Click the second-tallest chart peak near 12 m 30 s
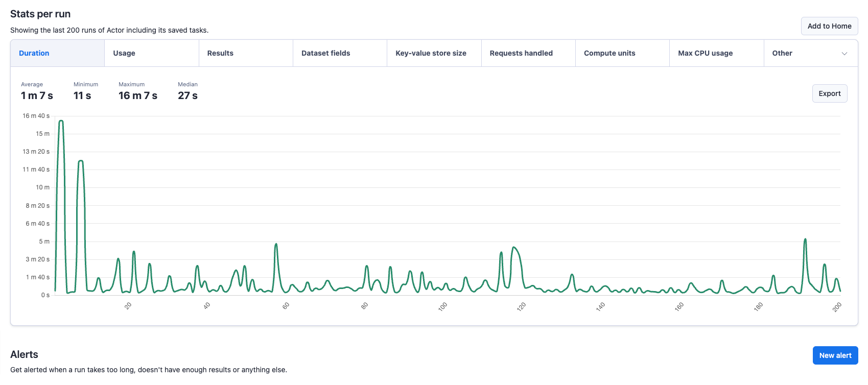 [81, 161]
